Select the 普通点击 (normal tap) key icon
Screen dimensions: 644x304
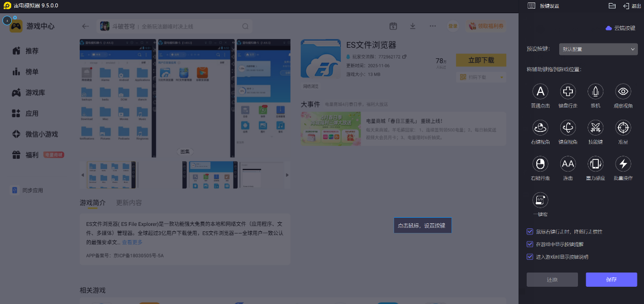pyautogui.click(x=540, y=91)
